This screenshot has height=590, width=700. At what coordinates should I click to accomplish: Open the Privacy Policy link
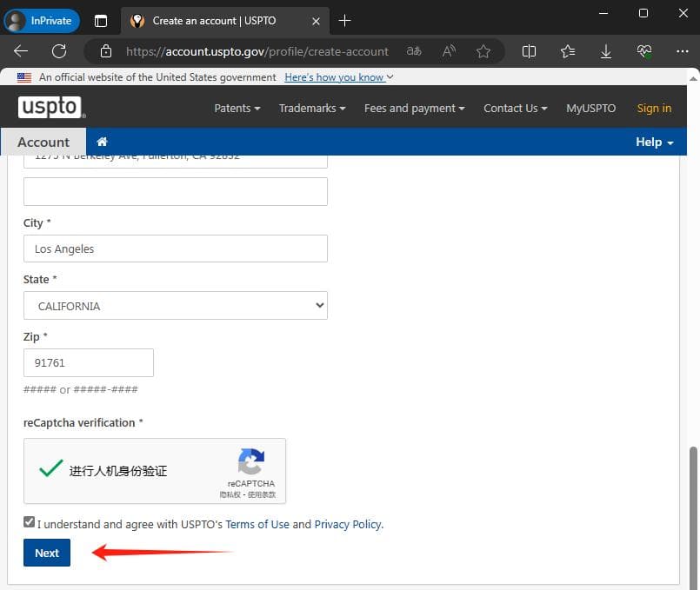(x=348, y=524)
